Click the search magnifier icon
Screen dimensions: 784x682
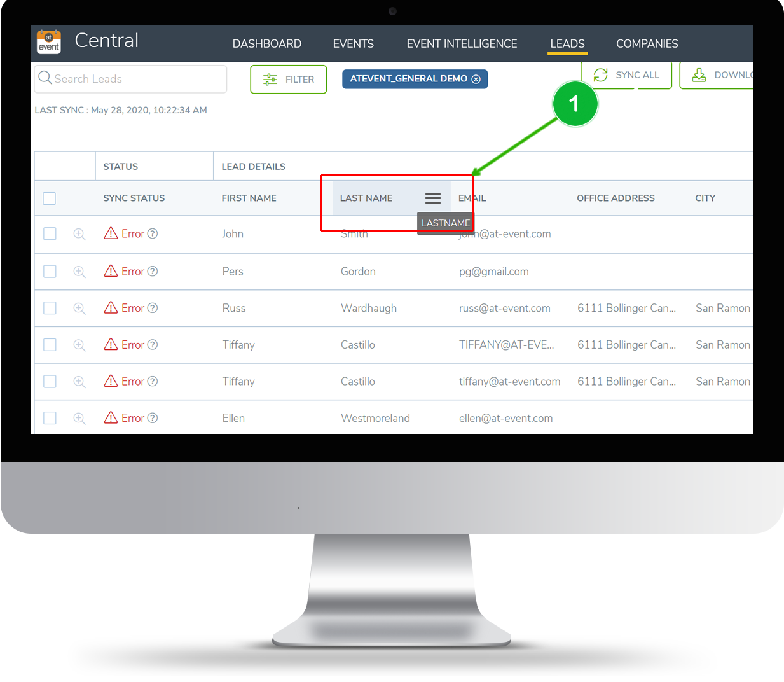click(45, 78)
